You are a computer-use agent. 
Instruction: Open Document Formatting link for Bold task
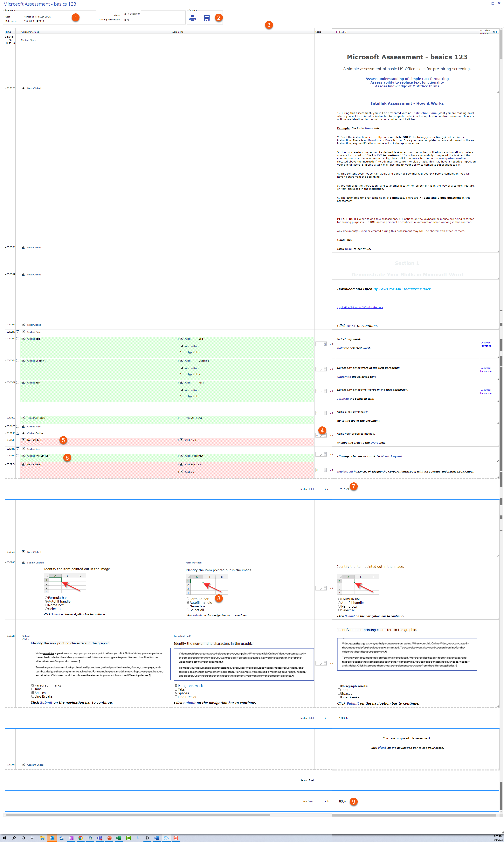[486, 344]
